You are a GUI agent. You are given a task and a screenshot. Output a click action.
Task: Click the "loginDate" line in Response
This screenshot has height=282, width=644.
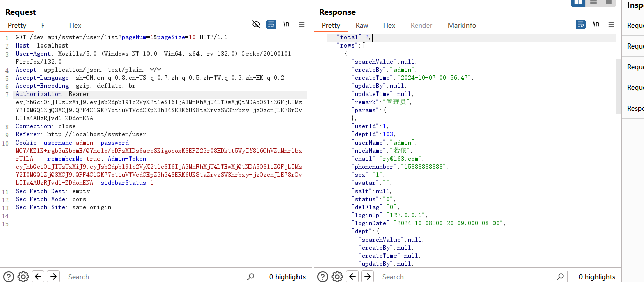click(x=428, y=223)
